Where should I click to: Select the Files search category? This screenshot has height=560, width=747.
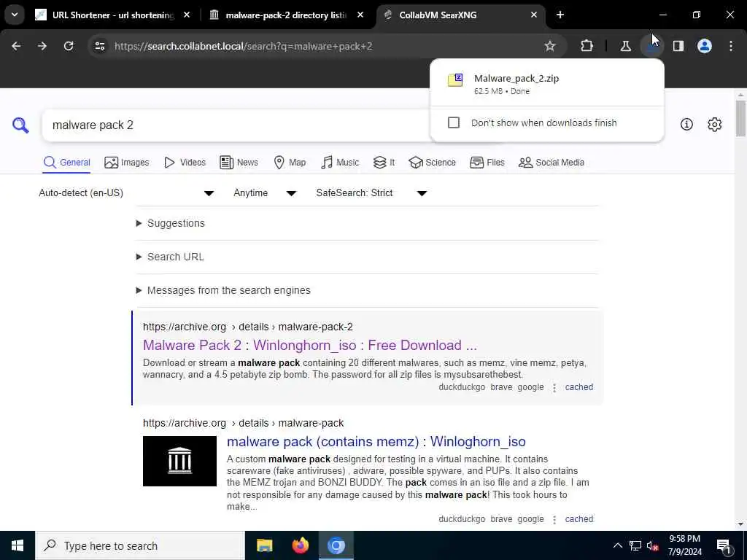[x=487, y=163]
